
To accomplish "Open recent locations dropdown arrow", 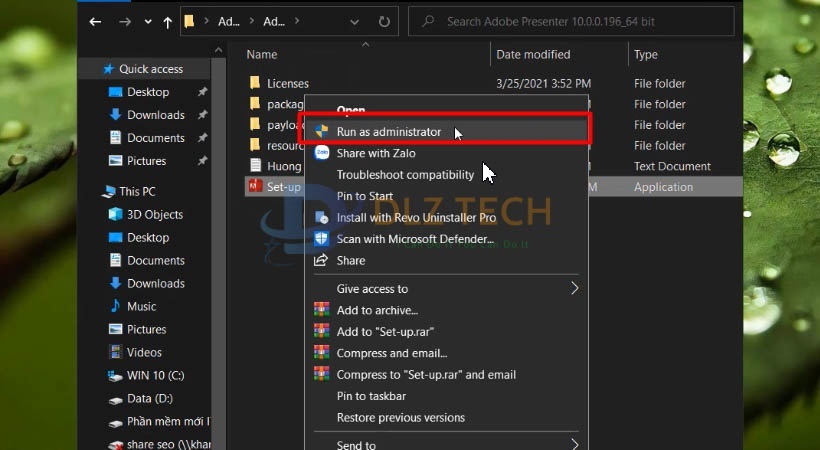I will pos(148,22).
